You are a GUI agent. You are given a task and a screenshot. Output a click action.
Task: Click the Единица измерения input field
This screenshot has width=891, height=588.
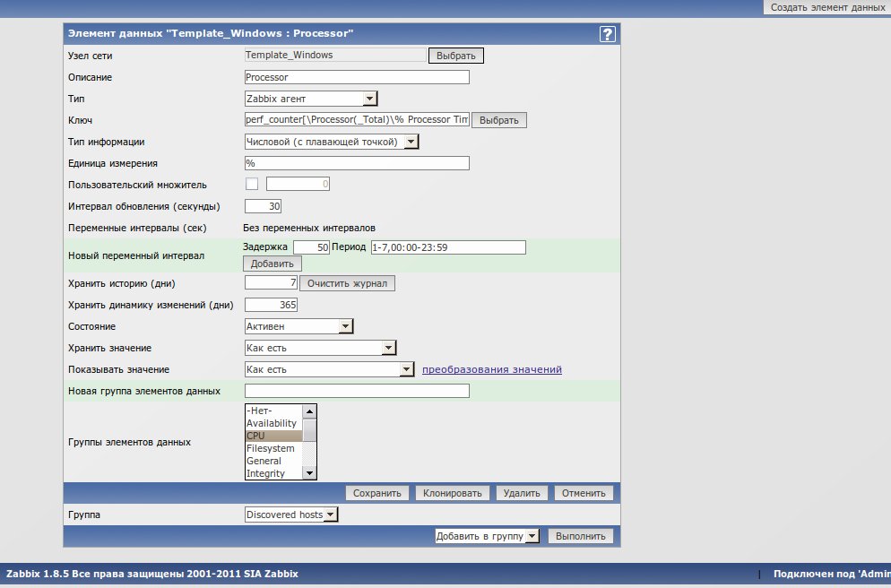tap(357, 163)
